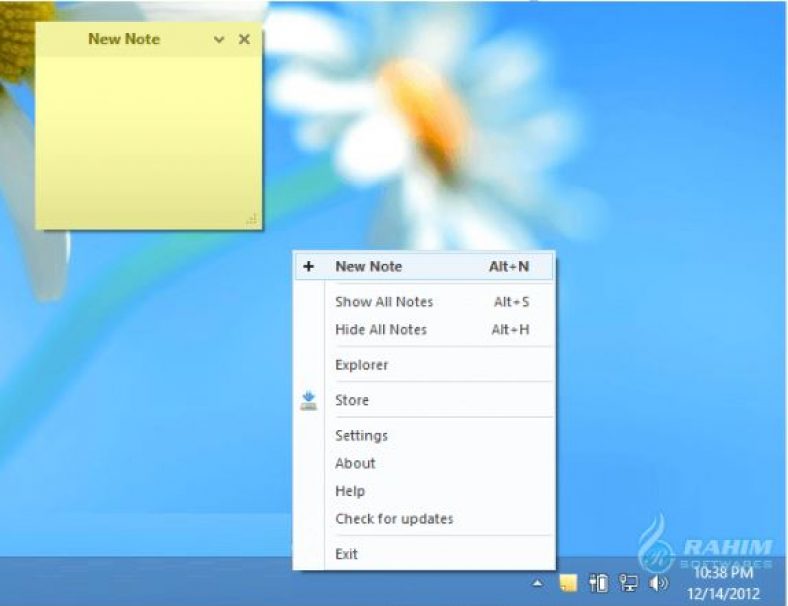
Task: Open Explorer from the context menu
Action: click(x=361, y=365)
